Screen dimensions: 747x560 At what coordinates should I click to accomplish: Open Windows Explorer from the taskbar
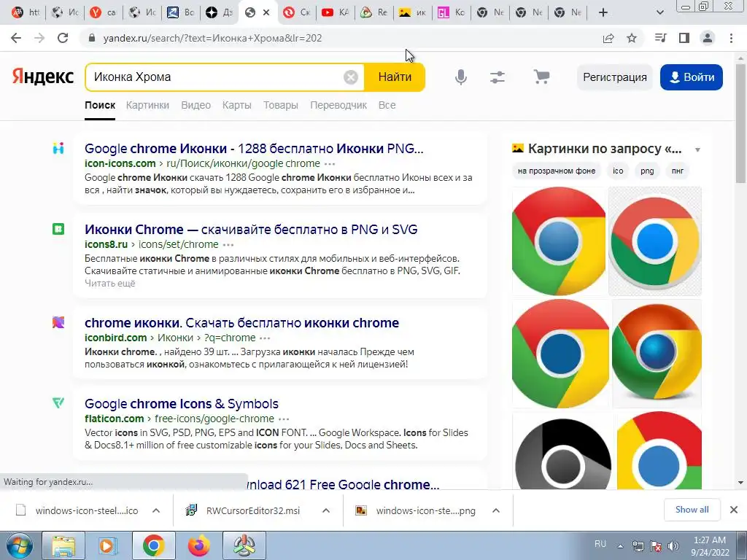[63, 545]
